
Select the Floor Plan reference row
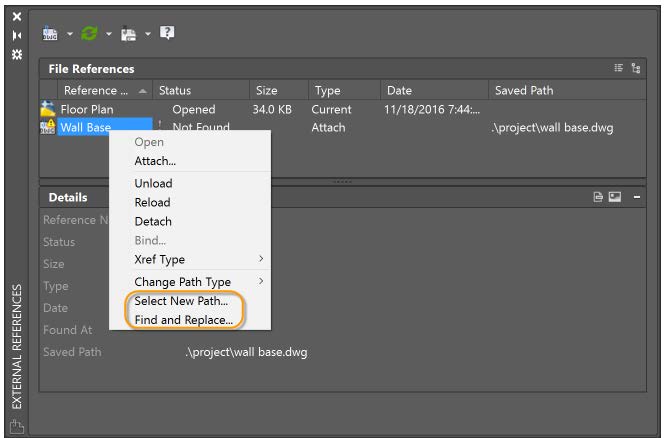click(x=88, y=109)
